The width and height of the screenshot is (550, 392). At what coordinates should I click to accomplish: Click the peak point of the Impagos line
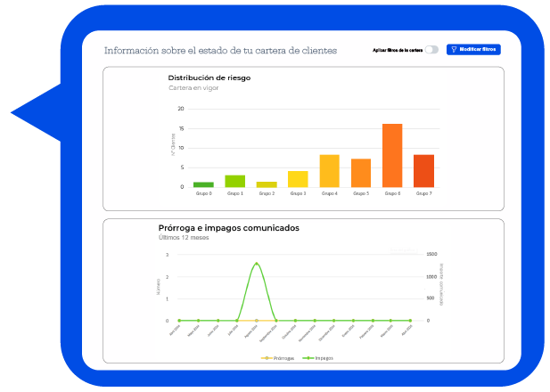257,263
